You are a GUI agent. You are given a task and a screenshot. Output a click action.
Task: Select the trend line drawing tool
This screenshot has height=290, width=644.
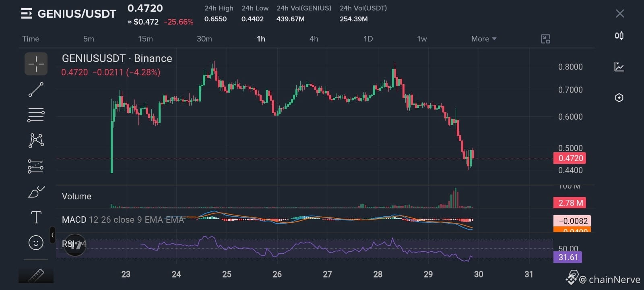pyautogui.click(x=36, y=89)
